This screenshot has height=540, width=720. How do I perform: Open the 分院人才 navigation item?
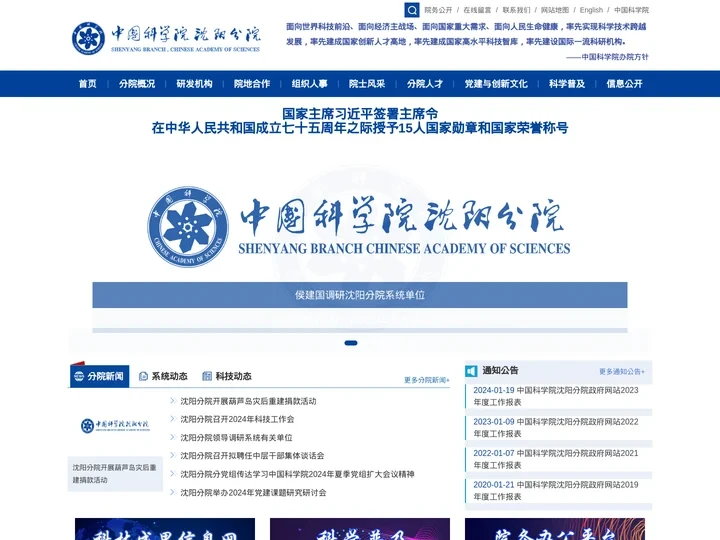click(425, 84)
